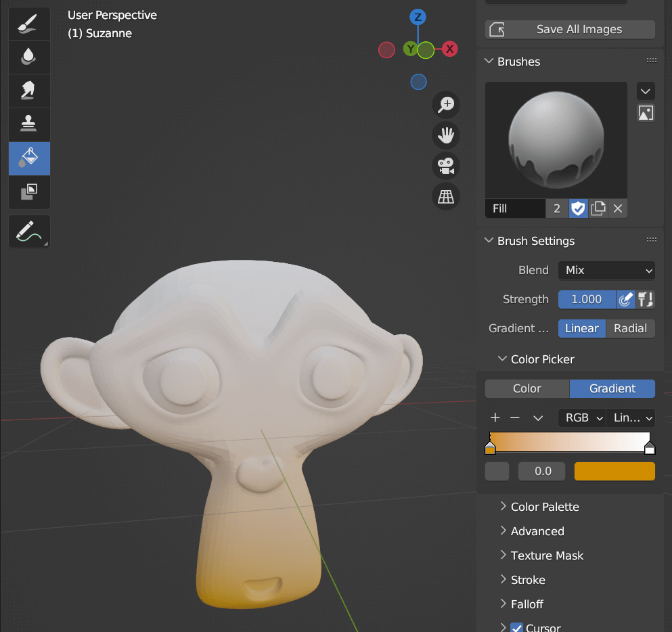672x632 pixels.
Task: Switch to the Color tab
Action: tap(527, 388)
